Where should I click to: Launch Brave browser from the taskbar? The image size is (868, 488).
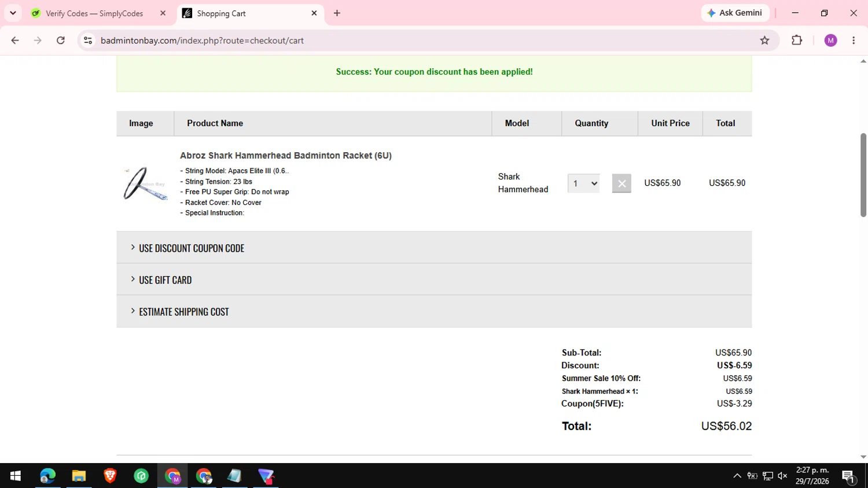pyautogui.click(x=110, y=476)
